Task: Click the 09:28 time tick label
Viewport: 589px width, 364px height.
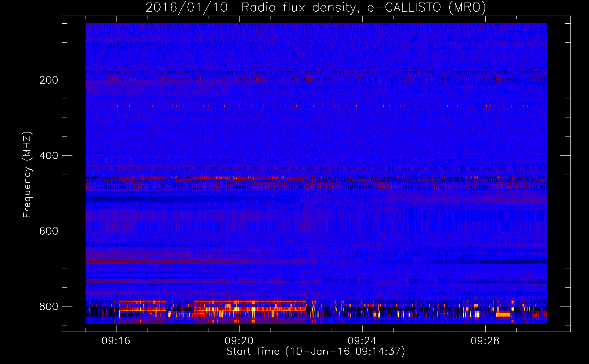Action: click(x=485, y=341)
